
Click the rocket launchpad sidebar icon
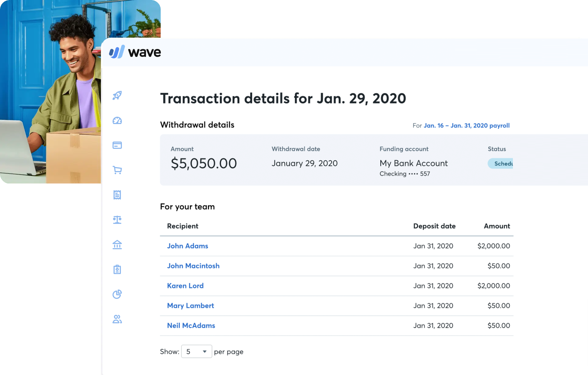point(117,96)
